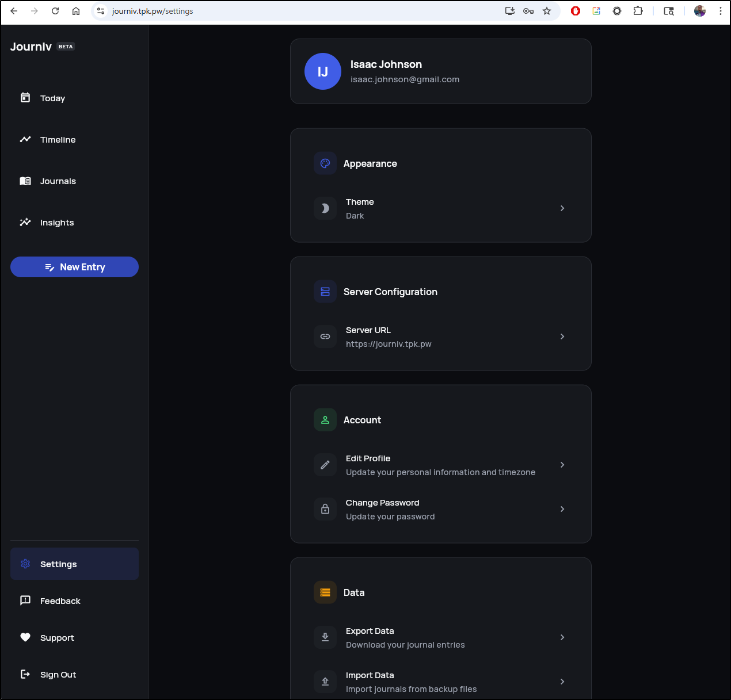Expand the Server URL row chevron
The image size is (731, 700).
562,336
